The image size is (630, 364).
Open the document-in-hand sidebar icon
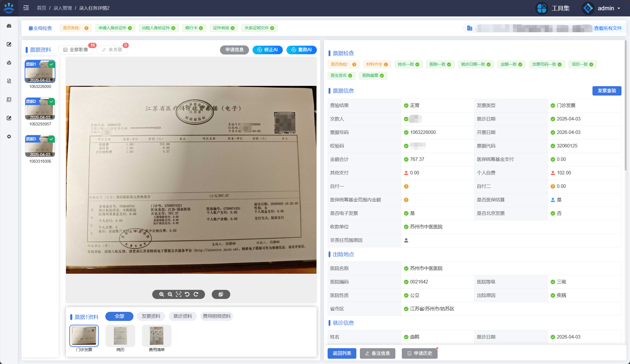9,81
